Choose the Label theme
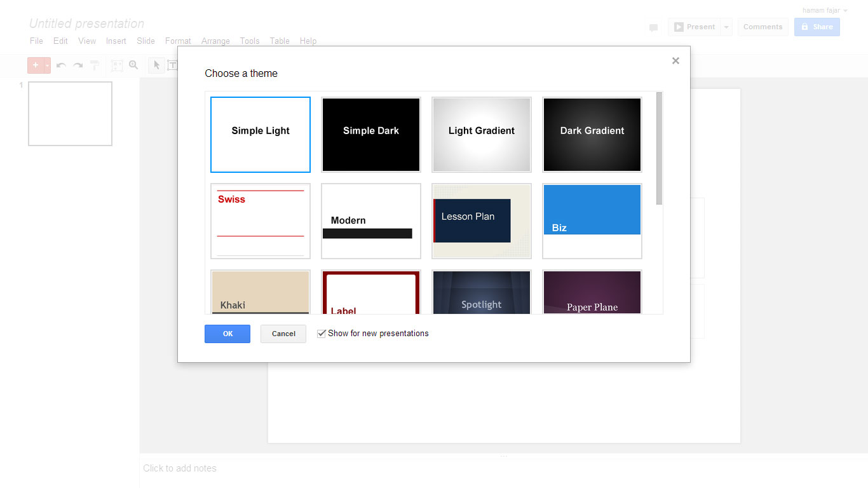 [x=371, y=292]
